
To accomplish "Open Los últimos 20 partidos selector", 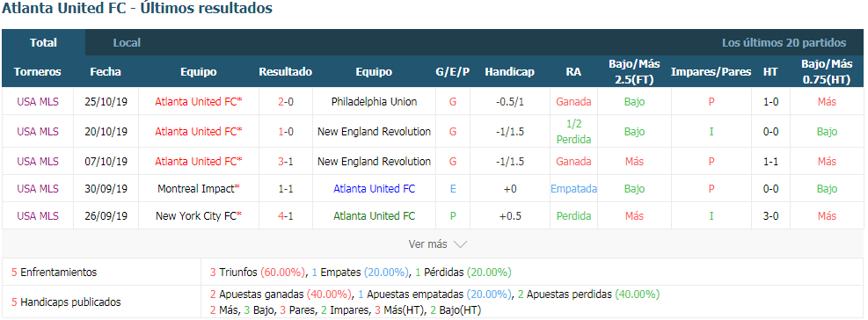I will 784,42.
